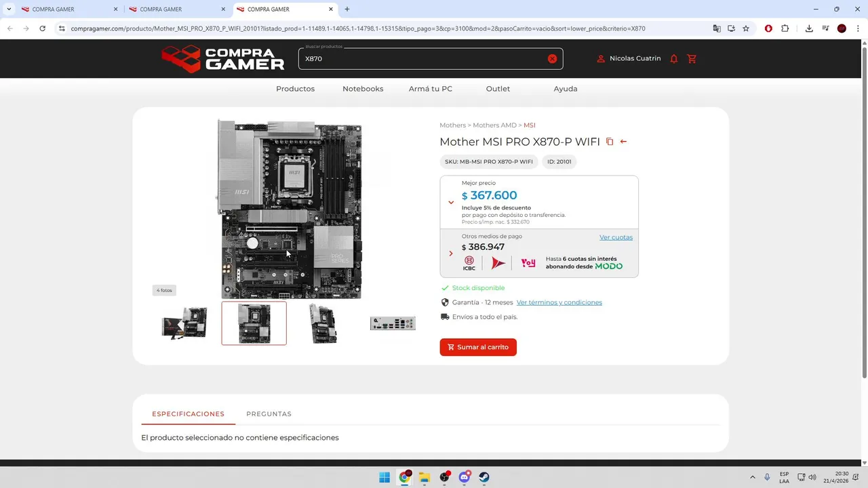Go to Armá tu PC
The height and width of the screenshot is (488, 868).
tap(431, 89)
